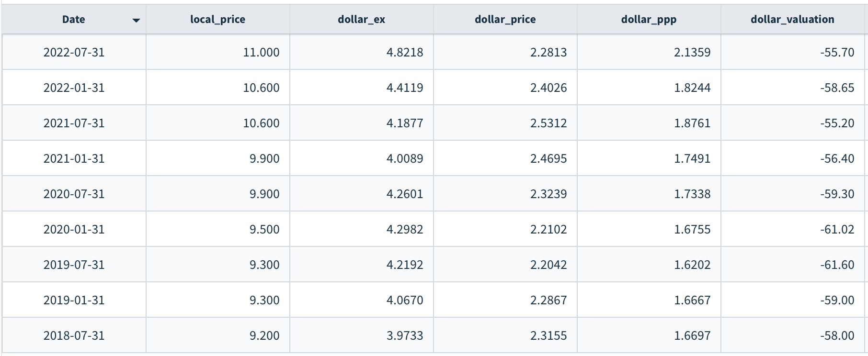The height and width of the screenshot is (356, 868).
Task: Sort by the local_price column header
Action: point(217,20)
